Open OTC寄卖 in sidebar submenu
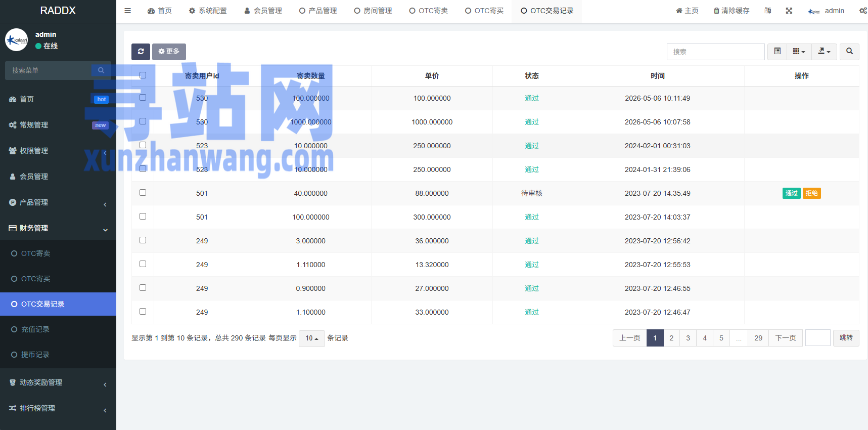868x430 pixels. [58, 253]
